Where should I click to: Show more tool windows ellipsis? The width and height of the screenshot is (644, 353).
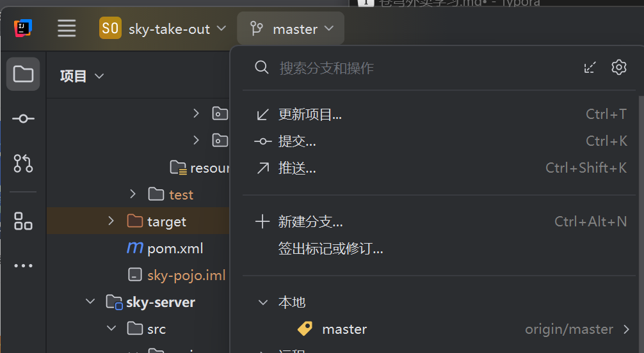pyautogui.click(x=23, y=266)
